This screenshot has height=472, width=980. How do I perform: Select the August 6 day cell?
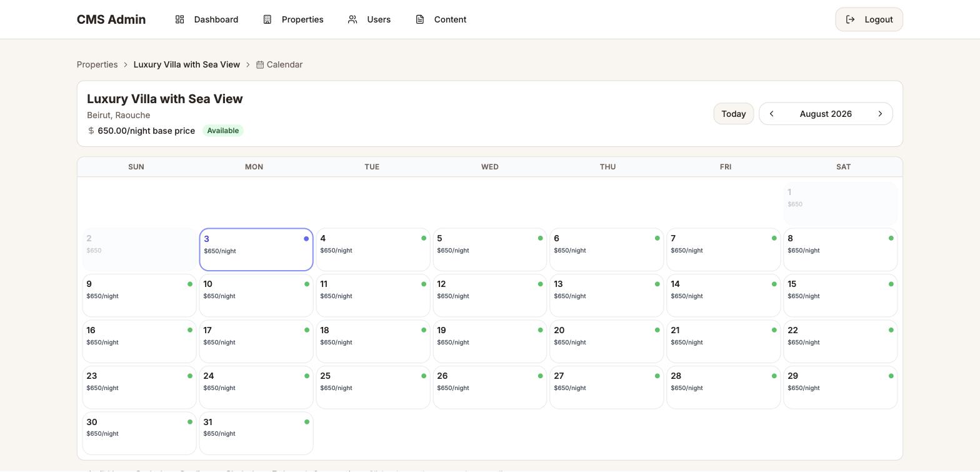[607, 249]
